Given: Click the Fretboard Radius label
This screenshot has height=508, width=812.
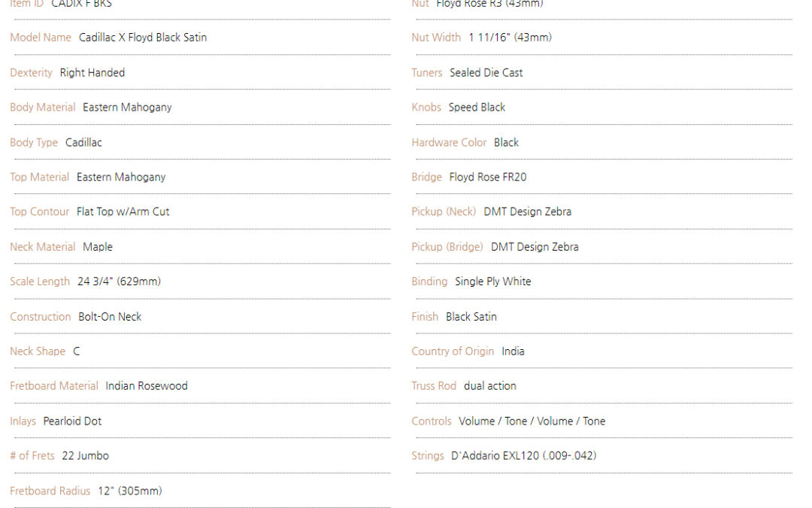Looking at the screenshot, I should (x=50, y=491).
